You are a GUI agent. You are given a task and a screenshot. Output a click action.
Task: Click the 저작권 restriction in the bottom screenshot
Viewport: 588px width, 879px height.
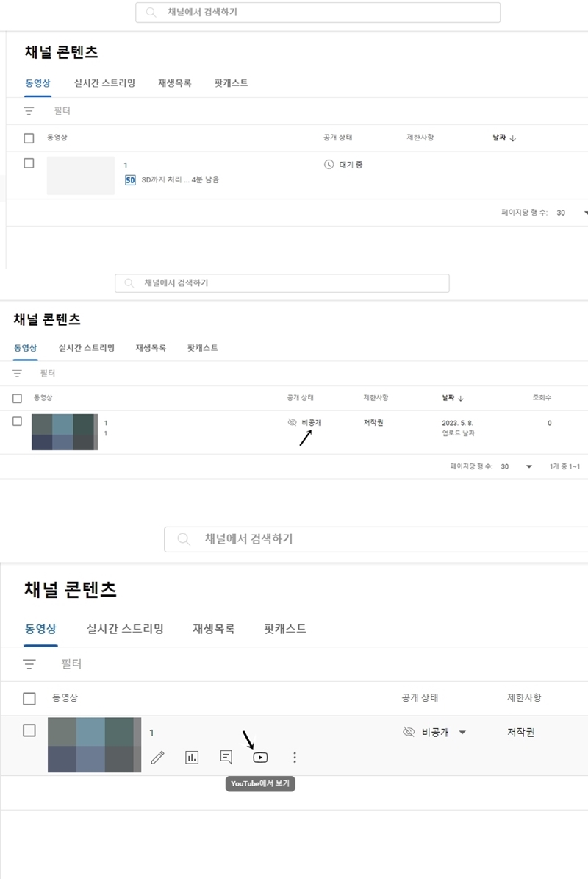[521, 732]
